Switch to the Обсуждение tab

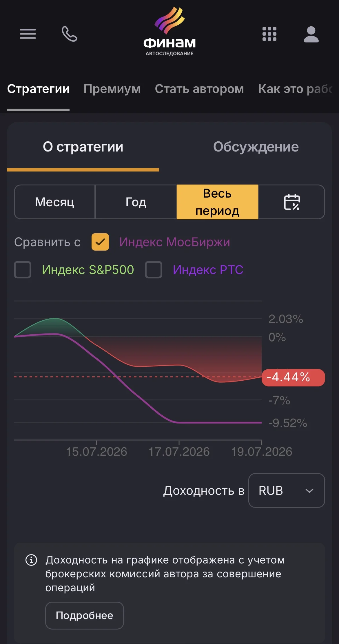coord(256,147)
